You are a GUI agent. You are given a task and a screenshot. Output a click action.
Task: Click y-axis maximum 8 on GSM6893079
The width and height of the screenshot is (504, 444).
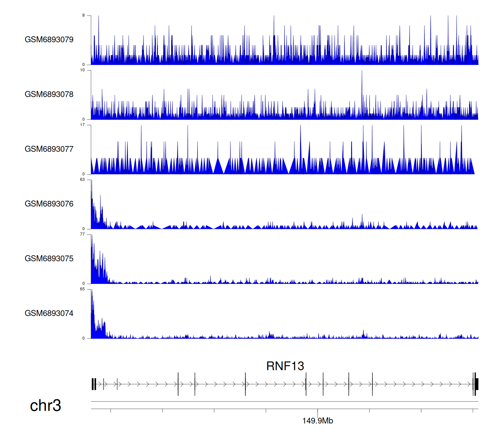[x=83, y=15]
